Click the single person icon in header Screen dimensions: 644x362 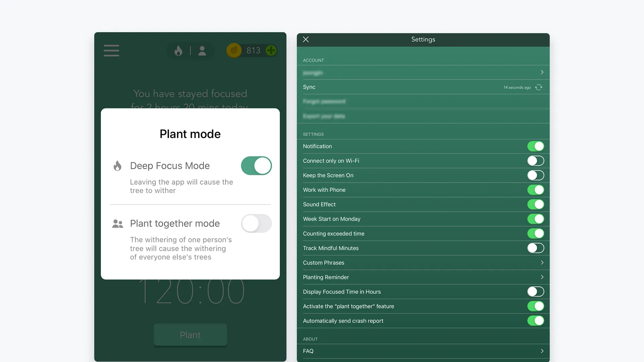[202, 51]
